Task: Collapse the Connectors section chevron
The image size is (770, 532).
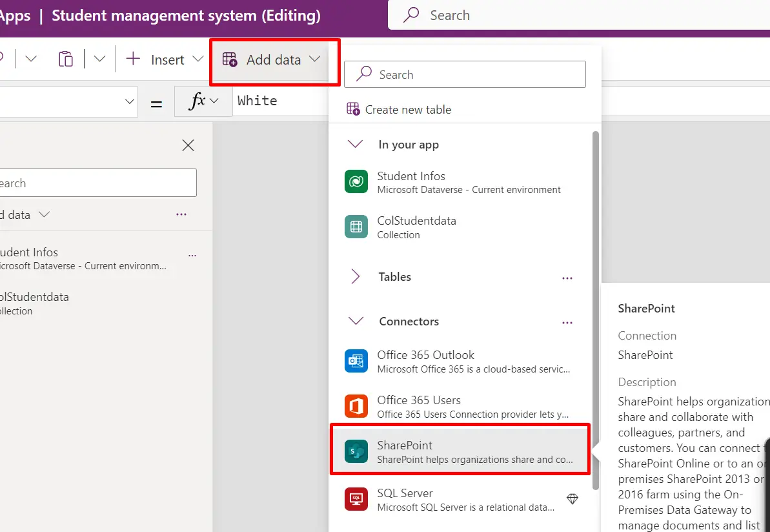Action: [x=356, y=322]
